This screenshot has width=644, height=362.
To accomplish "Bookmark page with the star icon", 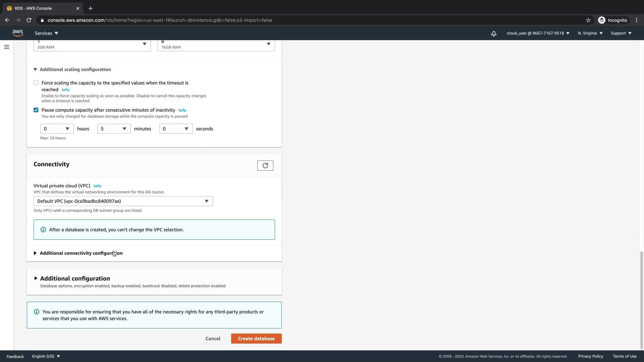I will pyautogui.click(x=588, y=20).
